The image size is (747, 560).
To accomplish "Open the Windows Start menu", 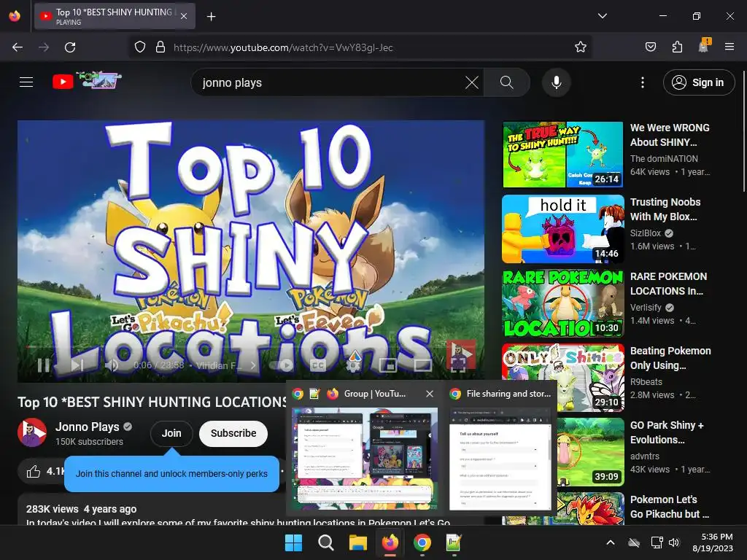I will 293,542.
